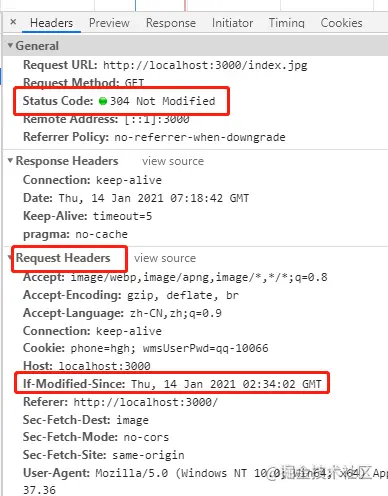Switch to the Preview tab

(109, 23)
